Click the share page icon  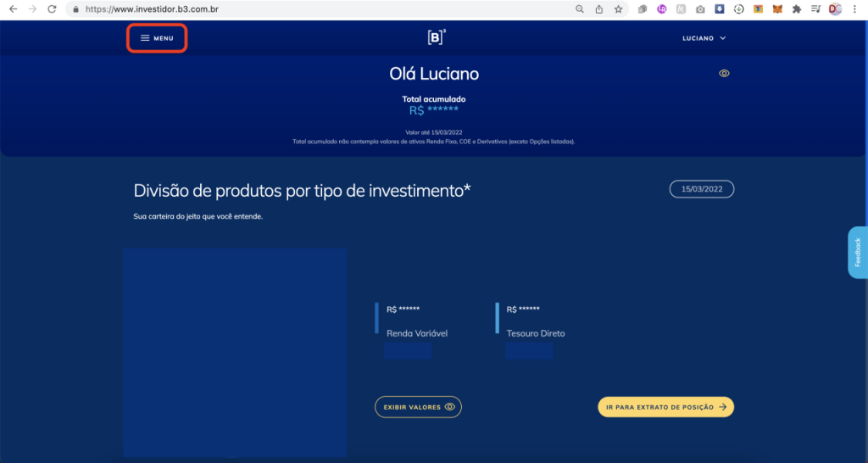[x=599, y=9]
